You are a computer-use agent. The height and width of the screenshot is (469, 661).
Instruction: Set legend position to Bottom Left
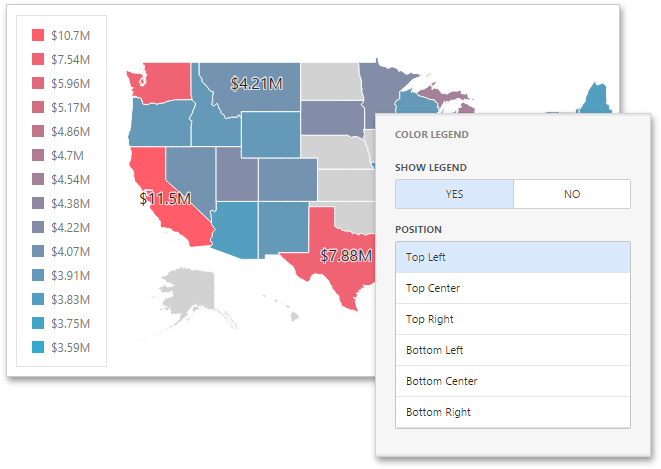coord(512,350)
